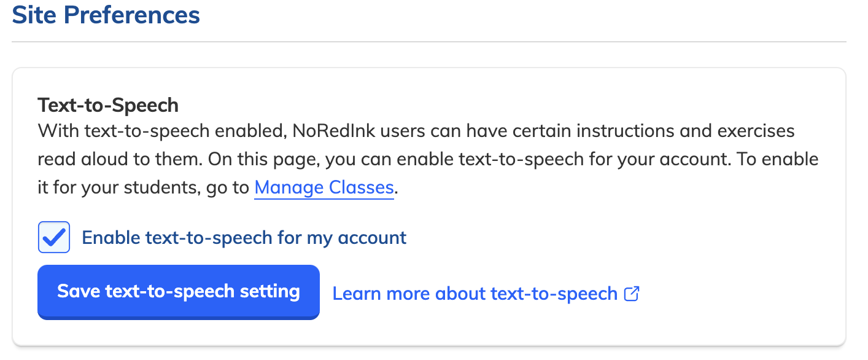
Task: Click the 'Enable text-to-speech for my account' label
Action: 244,238
